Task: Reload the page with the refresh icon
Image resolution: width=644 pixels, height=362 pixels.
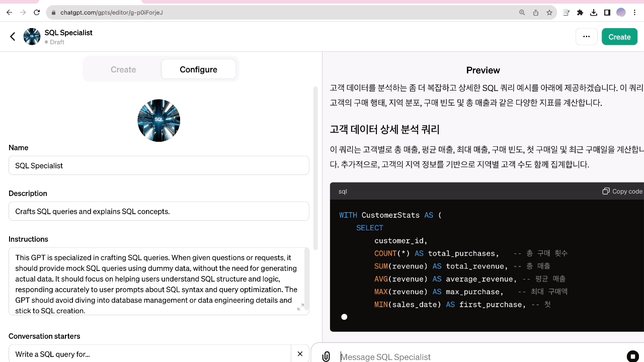Action: [36, 13]
